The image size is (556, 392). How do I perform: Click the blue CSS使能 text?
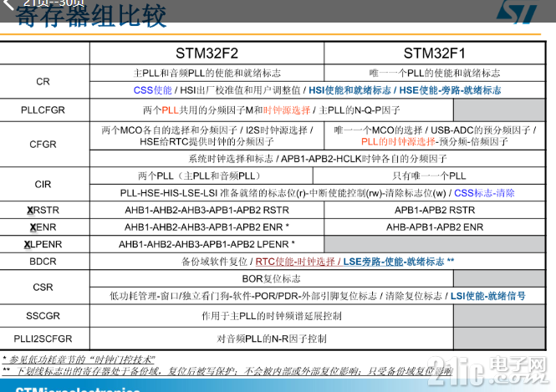coord(152,90)
